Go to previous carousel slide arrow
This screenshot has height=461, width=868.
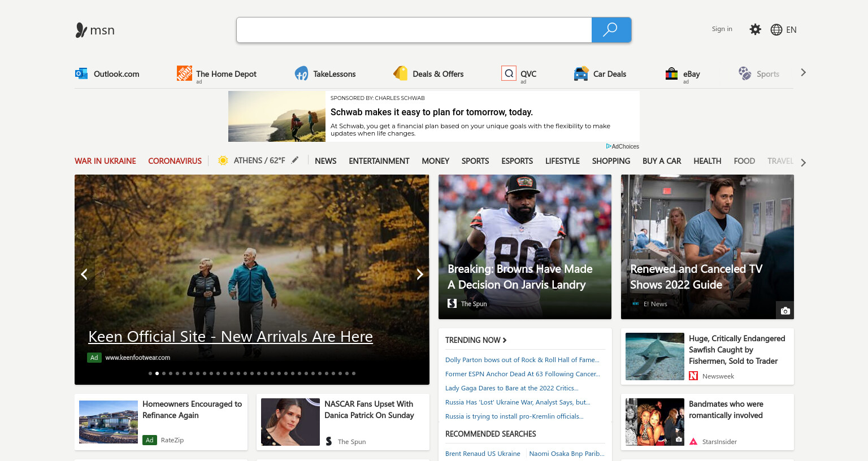[84, 275]
